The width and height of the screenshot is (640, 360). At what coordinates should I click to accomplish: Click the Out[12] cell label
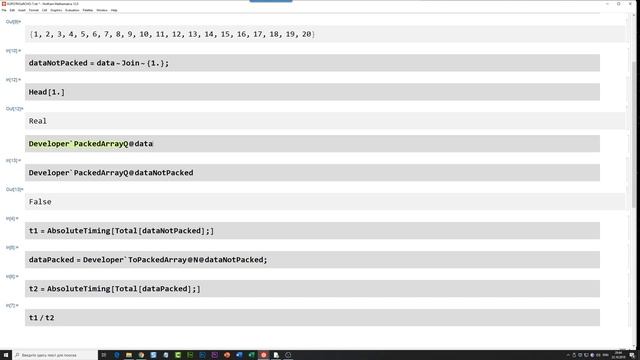click(x=14, y=109)
